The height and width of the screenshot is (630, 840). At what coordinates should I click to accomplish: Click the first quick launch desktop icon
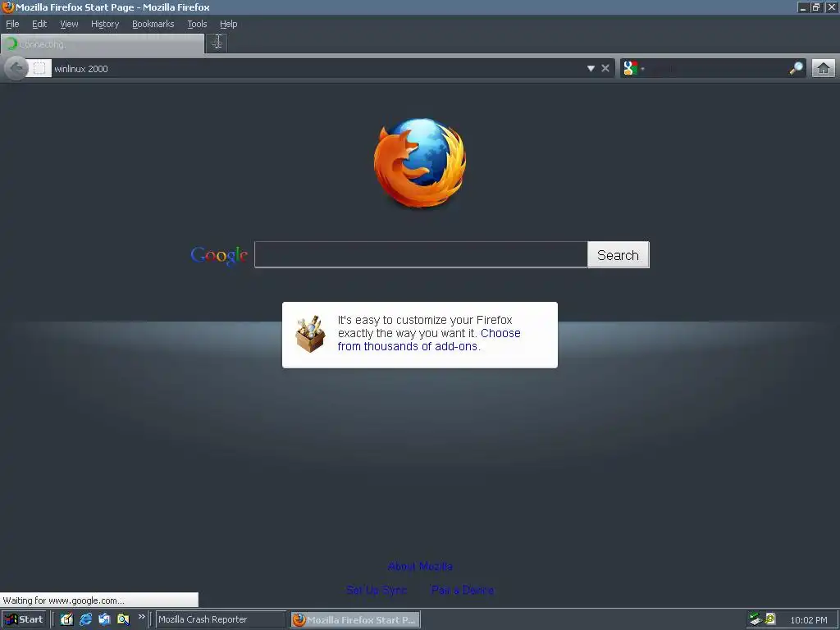tap(66, 619)
